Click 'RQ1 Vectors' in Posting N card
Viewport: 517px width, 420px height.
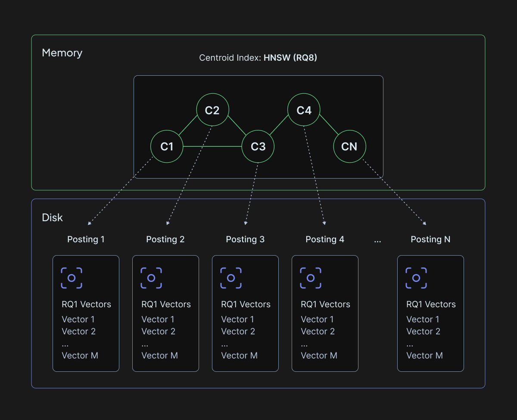(x=431, y=304)
